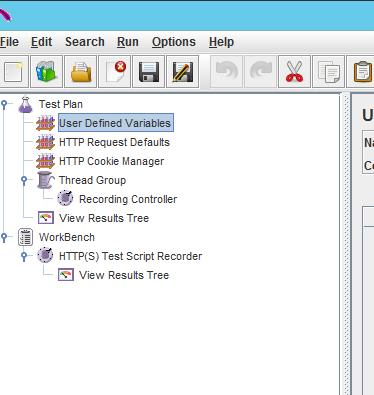Open the Search menu
This screenshot has width=374, height=395.
tap(85, 42)
